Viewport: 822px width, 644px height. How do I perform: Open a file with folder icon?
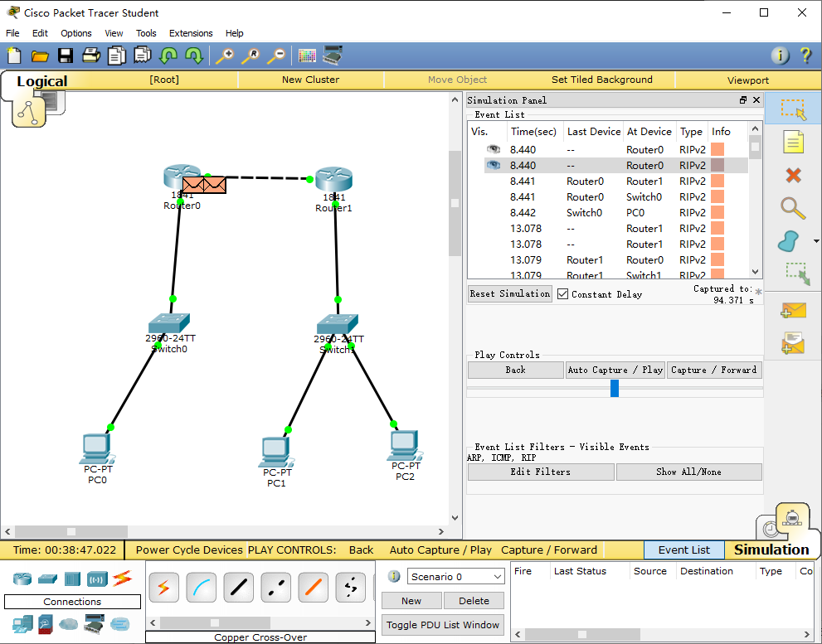point(40,56)
